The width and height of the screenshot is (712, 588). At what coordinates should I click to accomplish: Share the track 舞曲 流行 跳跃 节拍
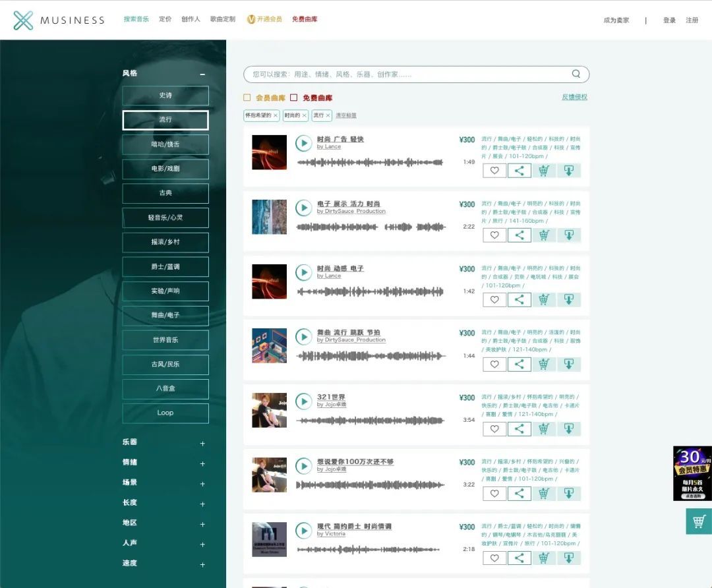tap(519, 364)
